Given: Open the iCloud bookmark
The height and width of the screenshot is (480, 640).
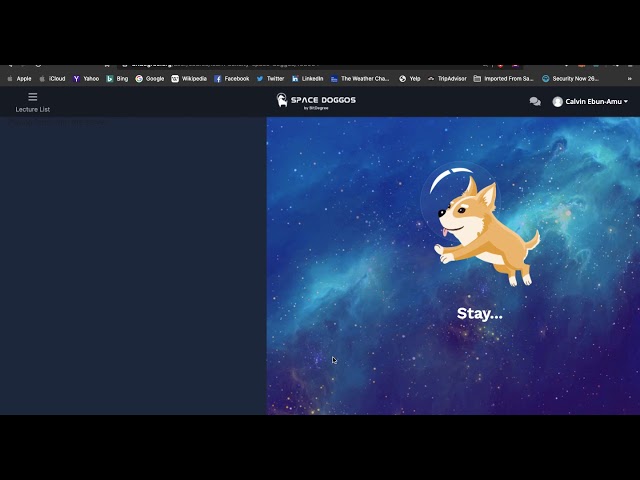Looking at the screenshot, I should click(x=52, y=79).
